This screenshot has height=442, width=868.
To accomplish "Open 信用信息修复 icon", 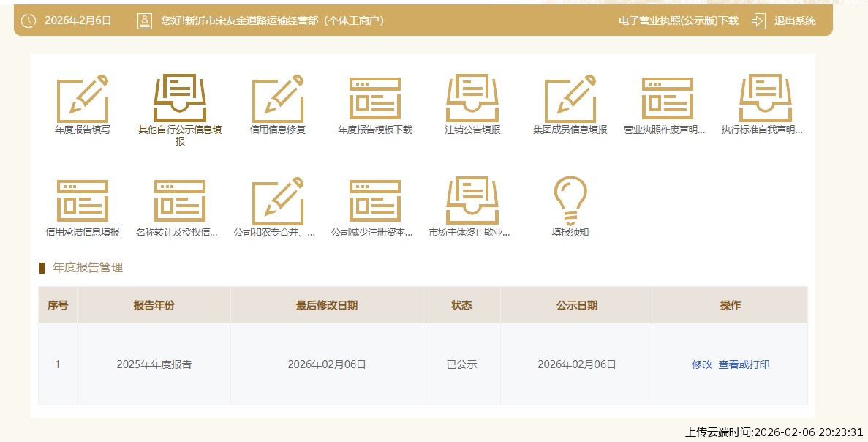I will tap(278, 99).
